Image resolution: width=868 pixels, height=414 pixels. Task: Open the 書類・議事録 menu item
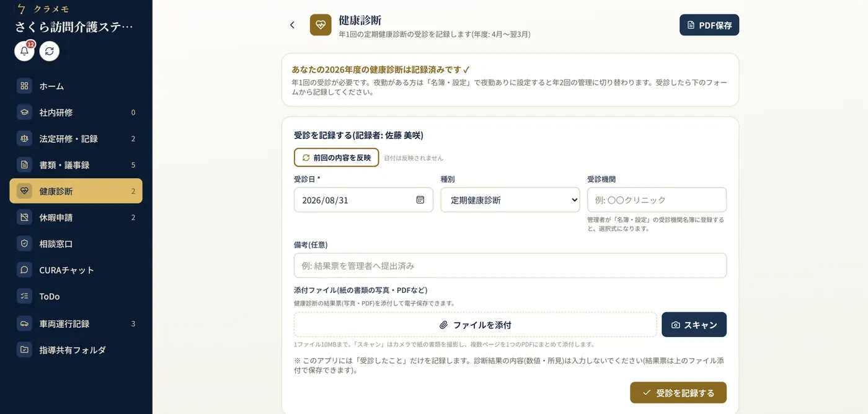(76, 165)
